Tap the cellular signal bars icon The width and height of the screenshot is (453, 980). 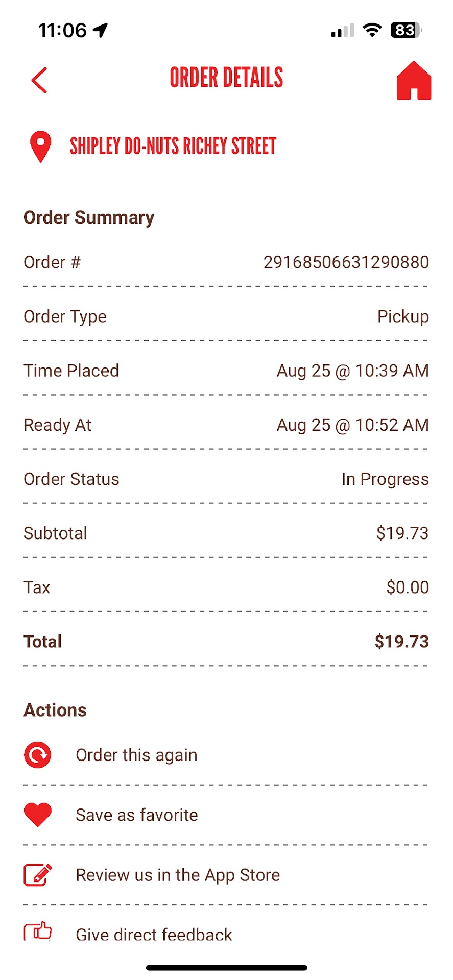pos(342,31)
